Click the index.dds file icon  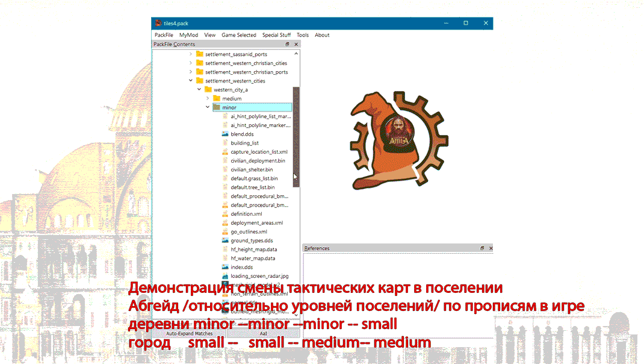pyautogui.click(x=225, y=268)
